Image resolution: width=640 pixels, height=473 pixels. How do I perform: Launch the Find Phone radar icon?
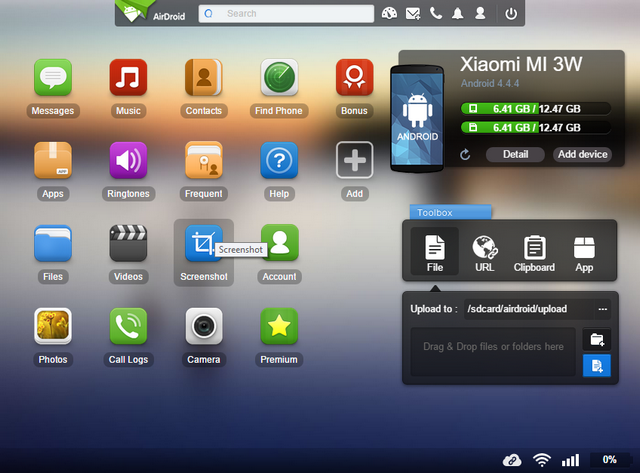279,77
